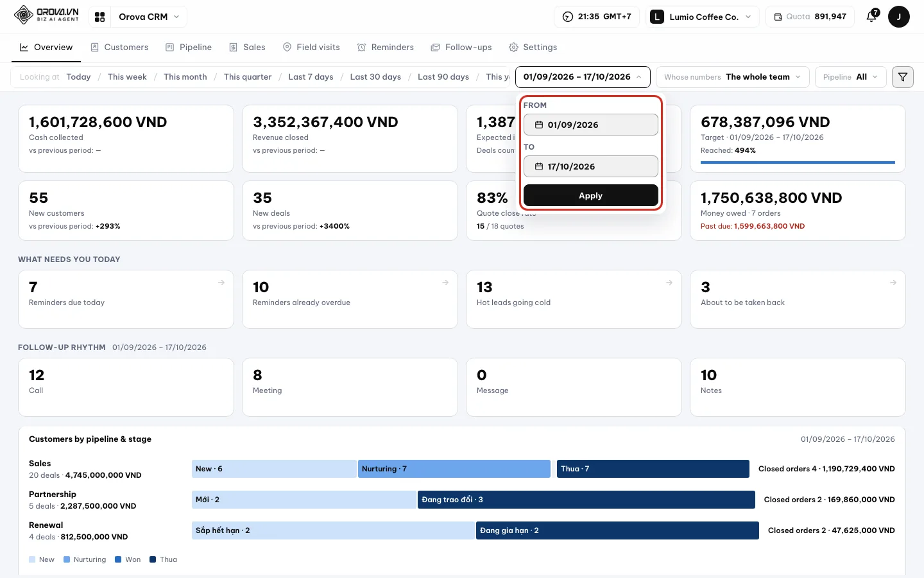Viewport: 924px width, 578px height.
Task: Apply the selected date range
Action: (x=591, y=196)
